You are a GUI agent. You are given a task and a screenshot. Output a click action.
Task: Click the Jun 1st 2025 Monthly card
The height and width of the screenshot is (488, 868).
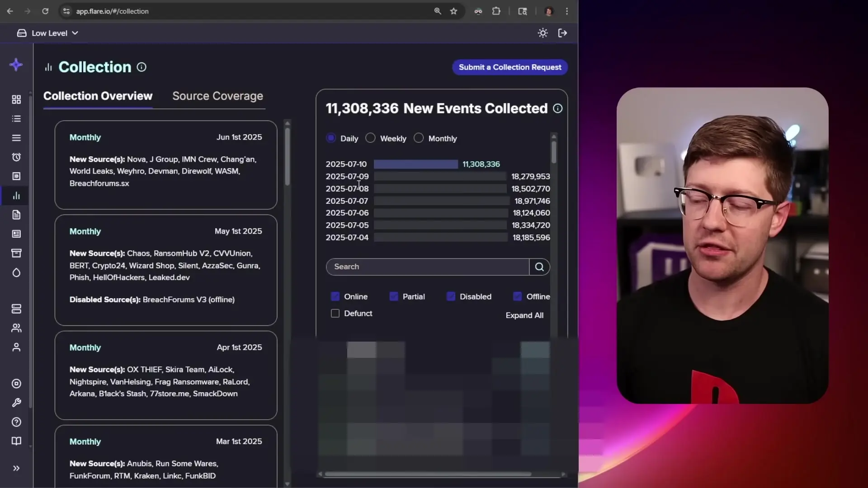coord(166,165)
